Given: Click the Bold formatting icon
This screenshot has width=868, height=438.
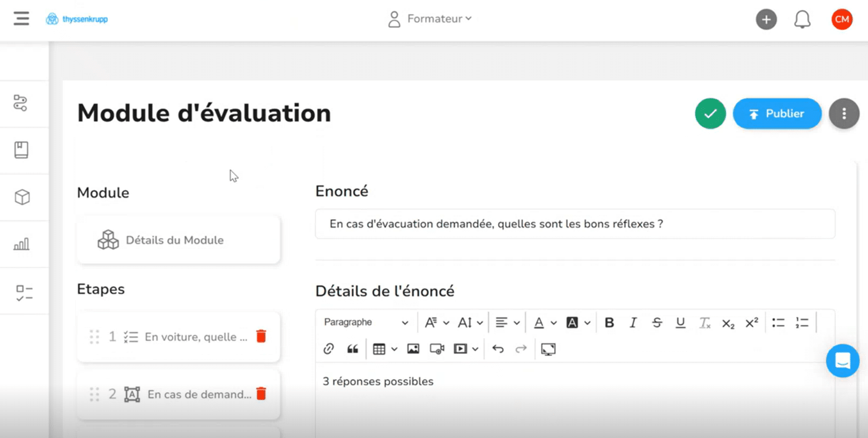Looking at the screenshot, I should [609, 323].
